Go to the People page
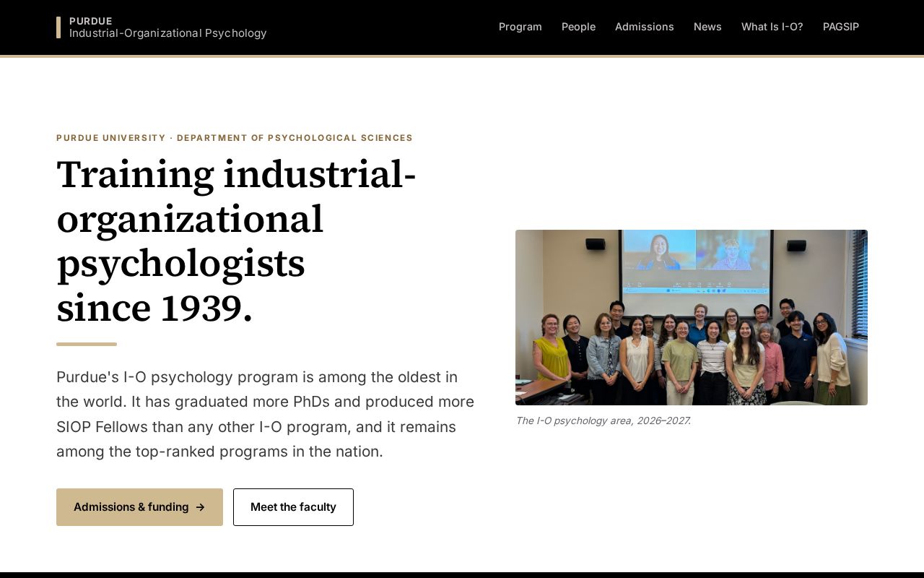Screen dimensions: 924x578 (578, 27)
